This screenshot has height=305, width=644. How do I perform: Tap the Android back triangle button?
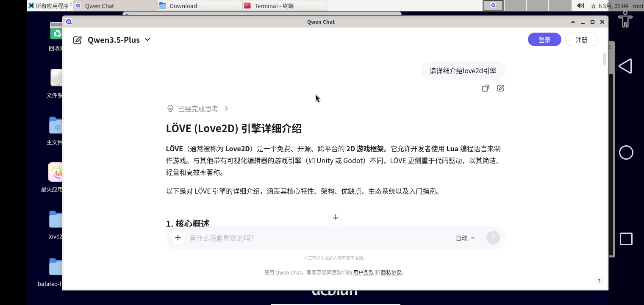click(625, 66)
